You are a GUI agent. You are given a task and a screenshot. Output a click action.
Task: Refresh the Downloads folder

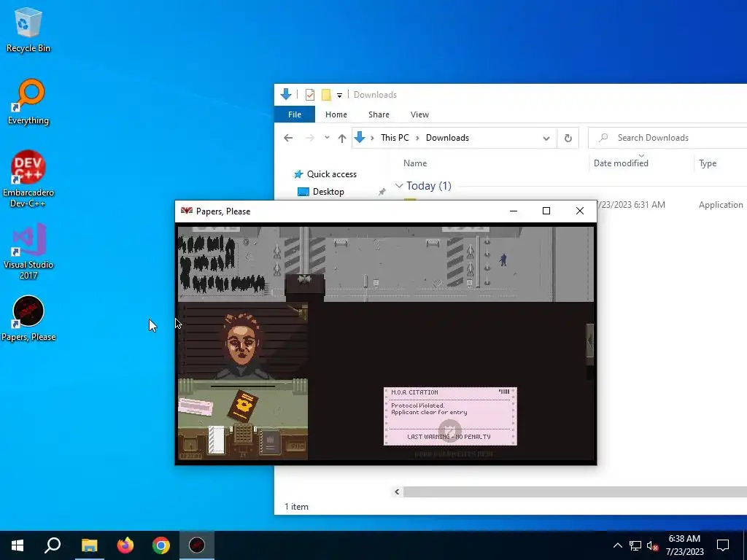click(568, 138)
